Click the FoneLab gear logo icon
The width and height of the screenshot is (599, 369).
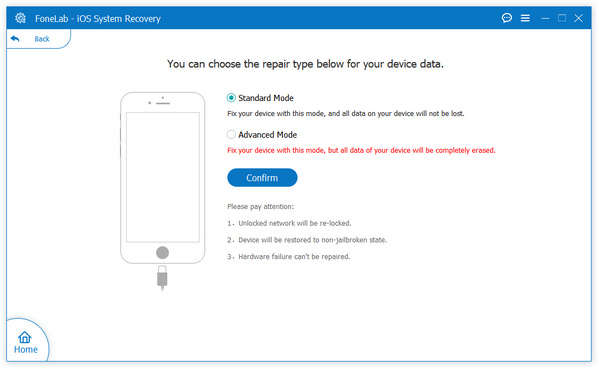(x=20, y=18)
